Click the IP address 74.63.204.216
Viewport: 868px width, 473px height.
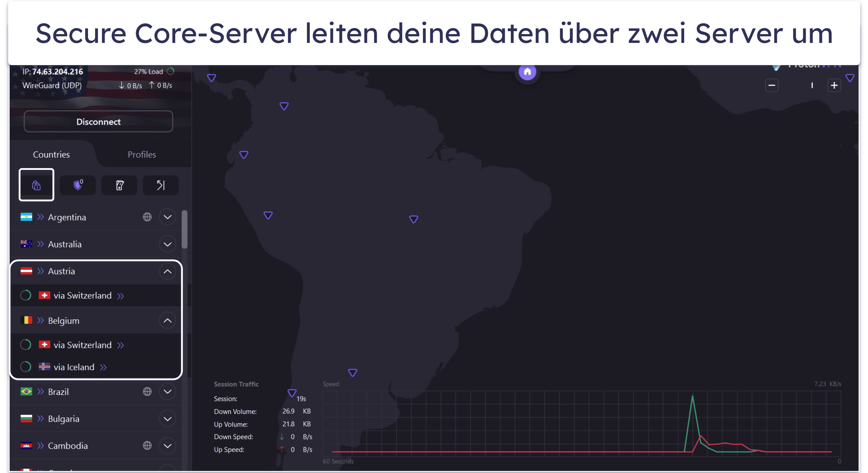(x=58, y=72)
